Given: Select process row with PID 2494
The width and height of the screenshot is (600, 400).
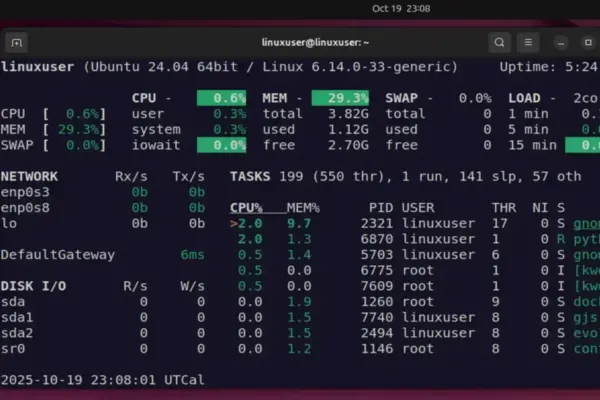Looking at the screenshot, I should tap(415, 333).
